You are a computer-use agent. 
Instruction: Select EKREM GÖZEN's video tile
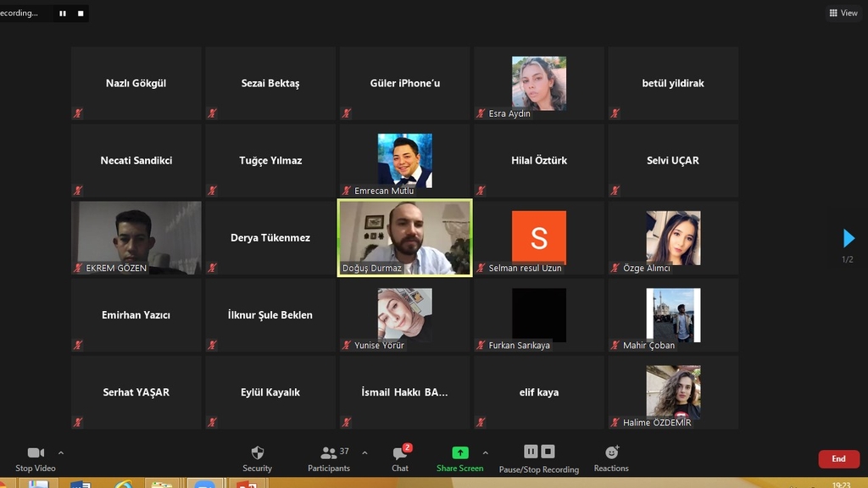pos(136,237)
